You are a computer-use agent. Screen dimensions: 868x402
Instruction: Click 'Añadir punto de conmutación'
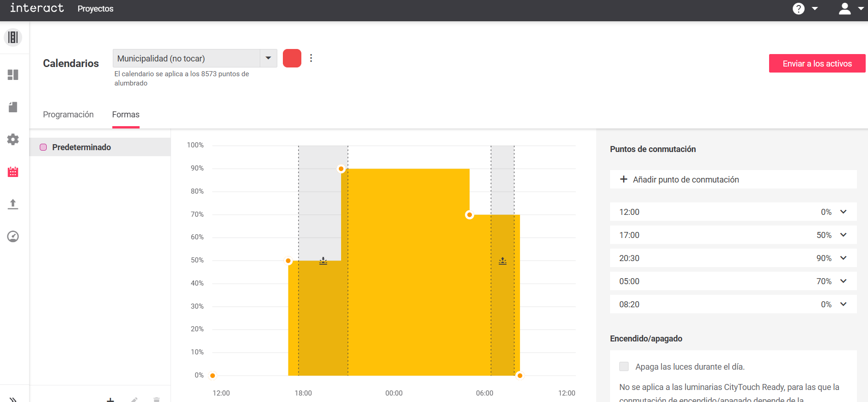(x=686, y=179)
